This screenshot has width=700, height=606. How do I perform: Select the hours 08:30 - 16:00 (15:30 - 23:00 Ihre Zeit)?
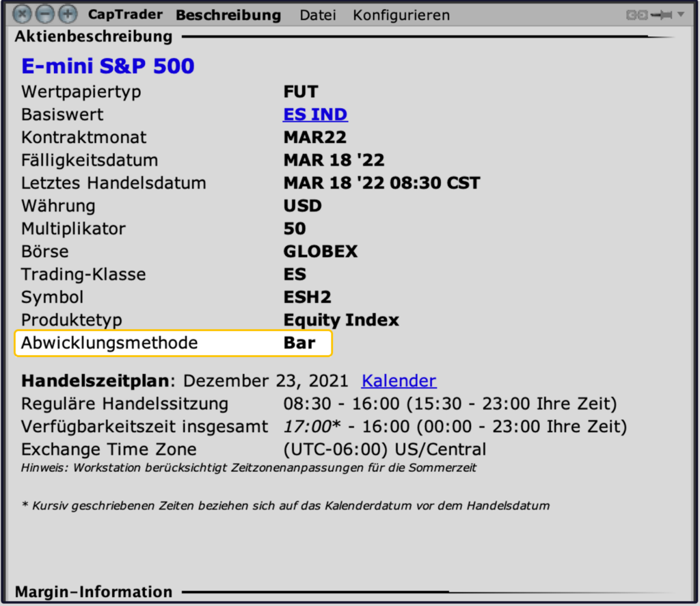click(450, 404)
